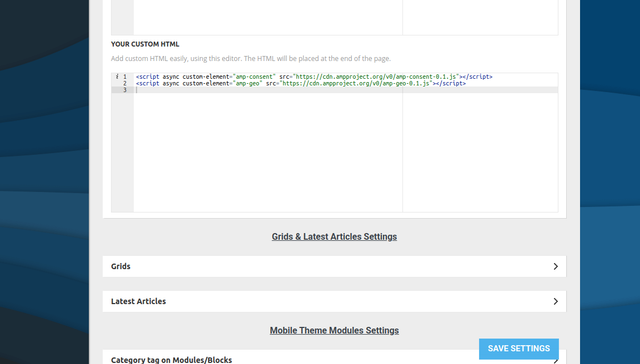This screenshot has width=640, height=364.
Task: Open the Latest Articles settings row
Action: coord(334,301)
